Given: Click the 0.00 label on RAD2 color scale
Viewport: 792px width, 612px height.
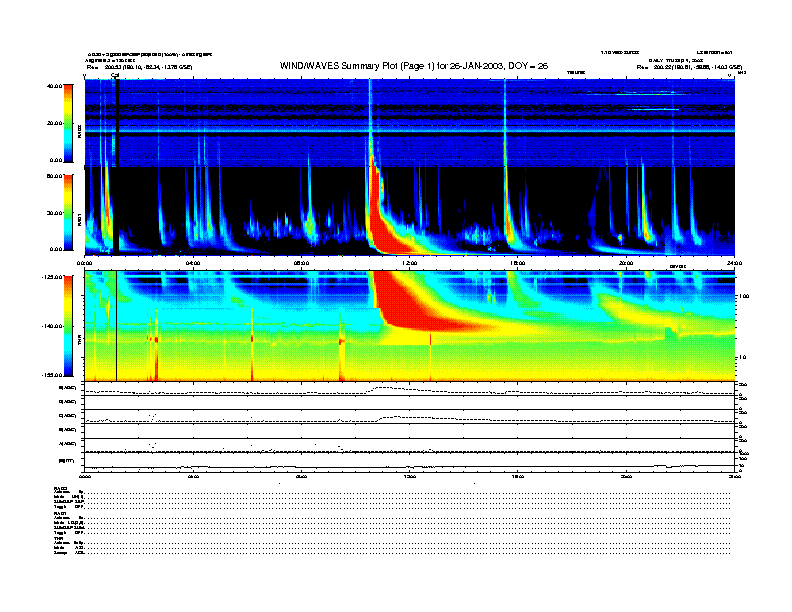Looking at the screenshot, I should (x=56, y=160).
